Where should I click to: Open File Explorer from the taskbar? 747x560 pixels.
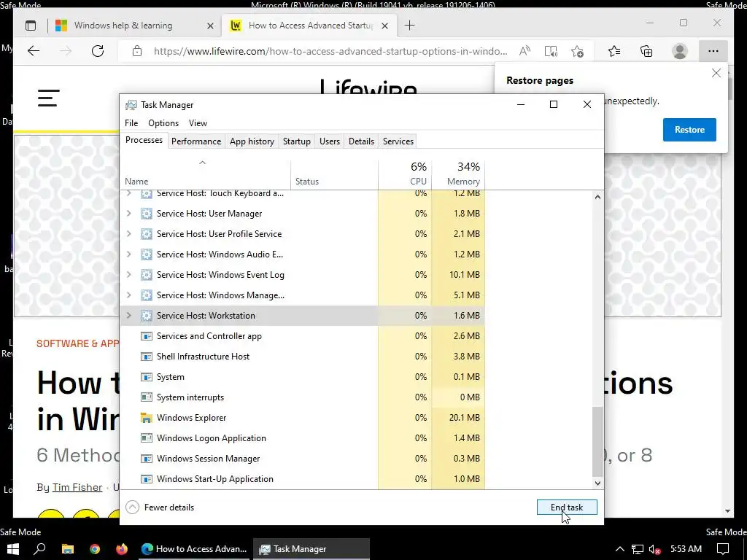click(68, 549)
